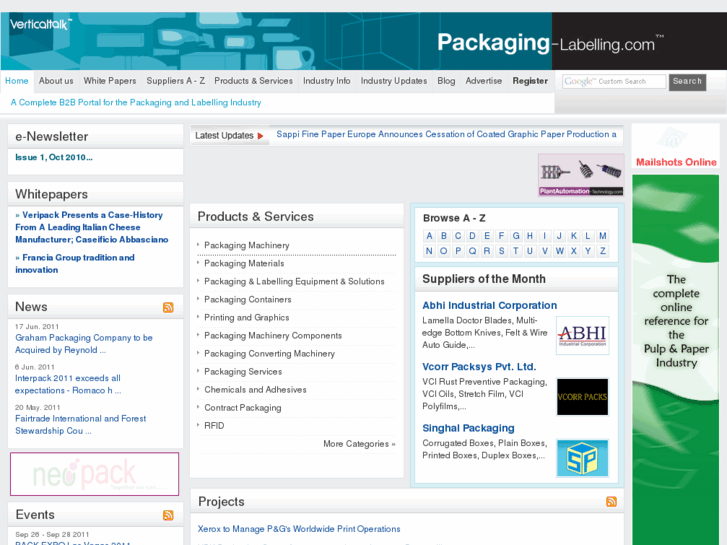Viewport: 727px width, 545px height.
Task: Open the News RSS feed icon
Action: [x=168, y=307]
